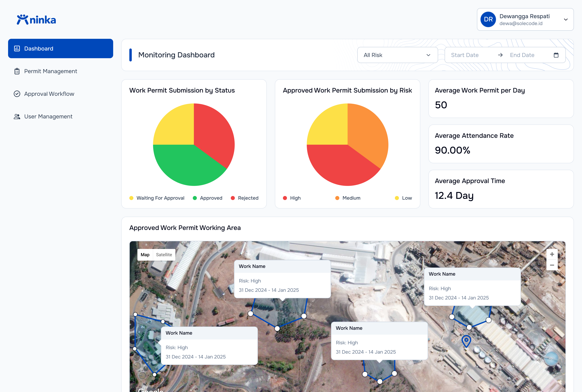This screenshot has width=582, height=392.
Task: Click the DR user avatar
Action: tap(488, 20)
